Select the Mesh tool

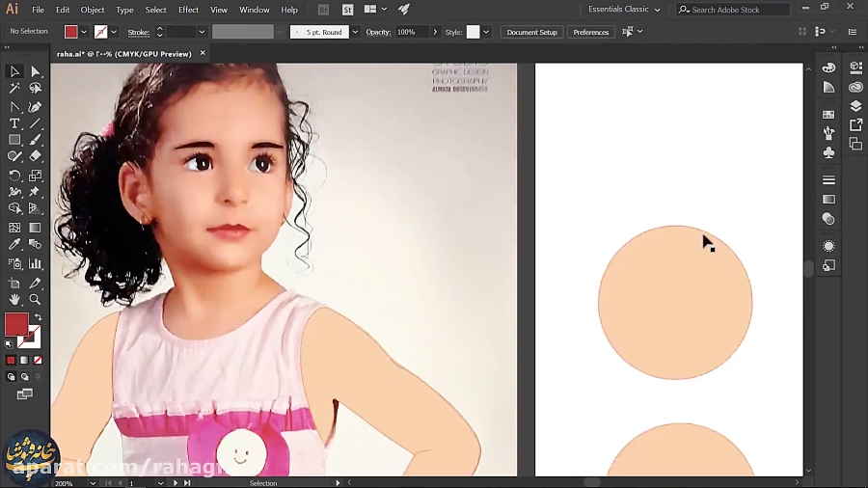(x=14, y=228)
